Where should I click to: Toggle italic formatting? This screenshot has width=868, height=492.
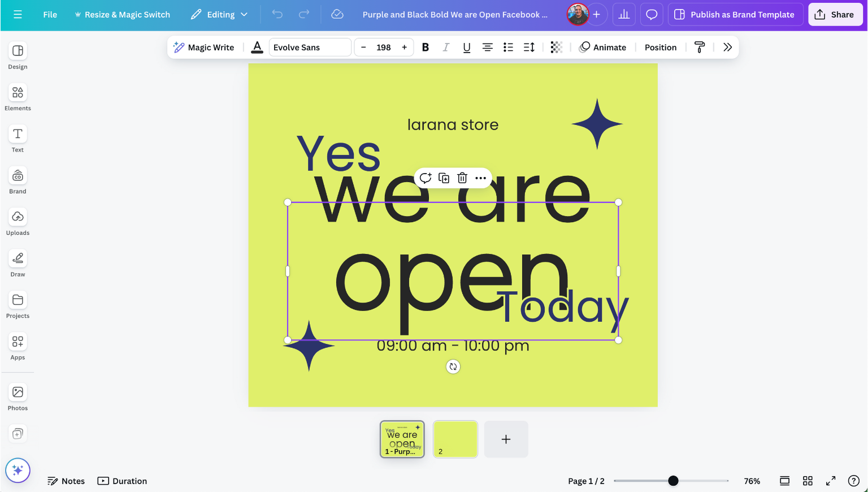pyautogui.click(x=446, y=47)
